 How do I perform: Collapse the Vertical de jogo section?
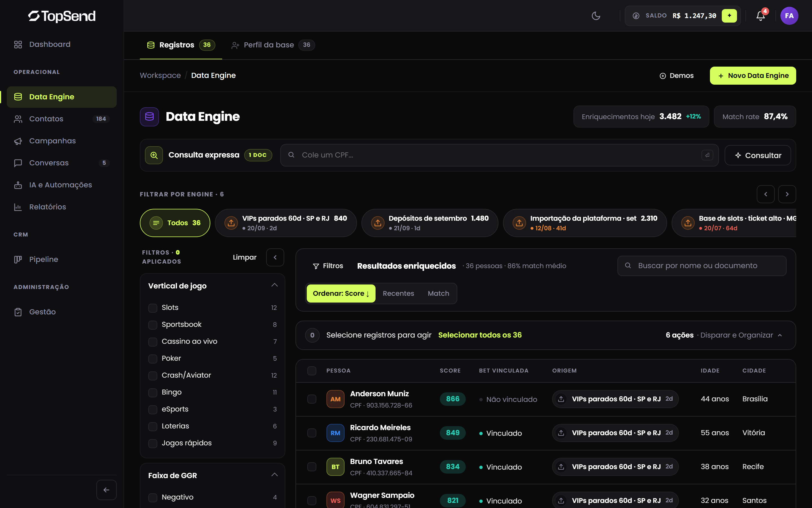274,285
